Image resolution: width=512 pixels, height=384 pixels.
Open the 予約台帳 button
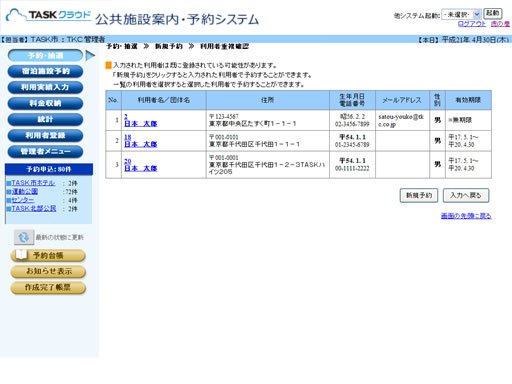click(x=48, y=256)
